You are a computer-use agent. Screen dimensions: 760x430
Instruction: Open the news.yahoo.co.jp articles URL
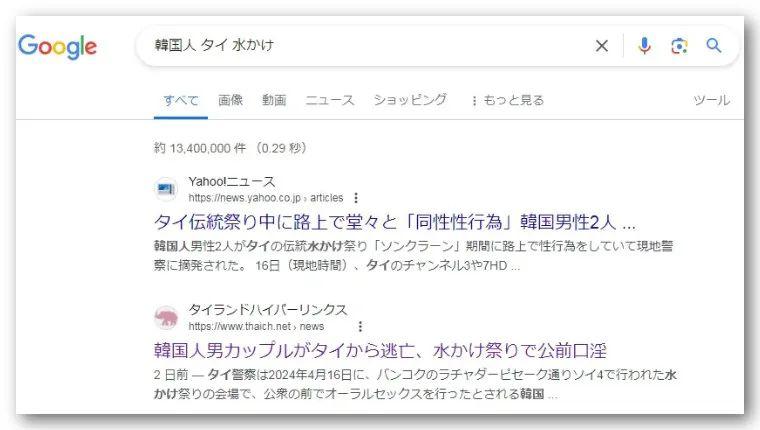click(x=266, y=198)
